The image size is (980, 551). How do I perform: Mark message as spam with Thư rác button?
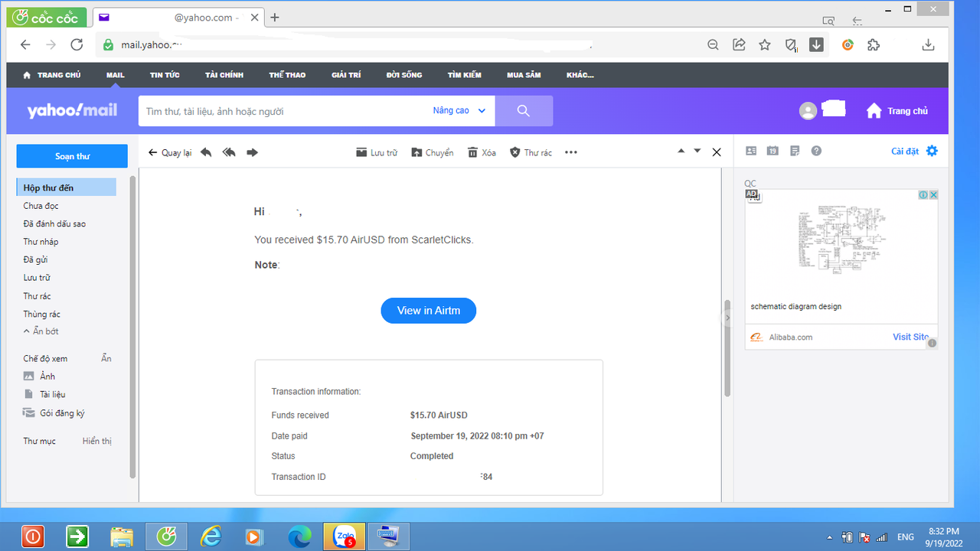pos(531,152)
